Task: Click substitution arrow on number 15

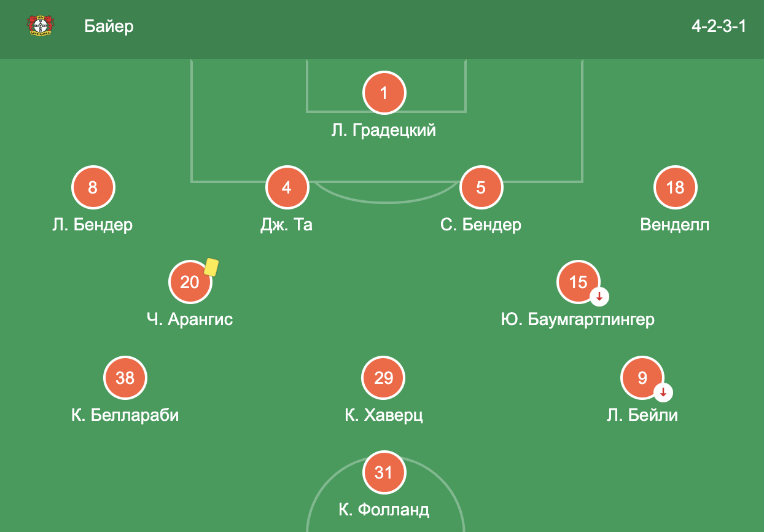Action: pyautogui.click(x=599, y=297)
